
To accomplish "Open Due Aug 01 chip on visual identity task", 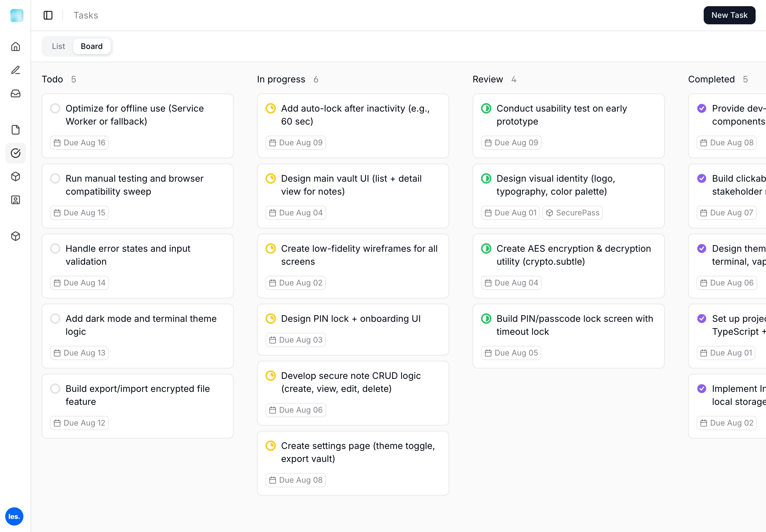I will (x=510, y=213).
